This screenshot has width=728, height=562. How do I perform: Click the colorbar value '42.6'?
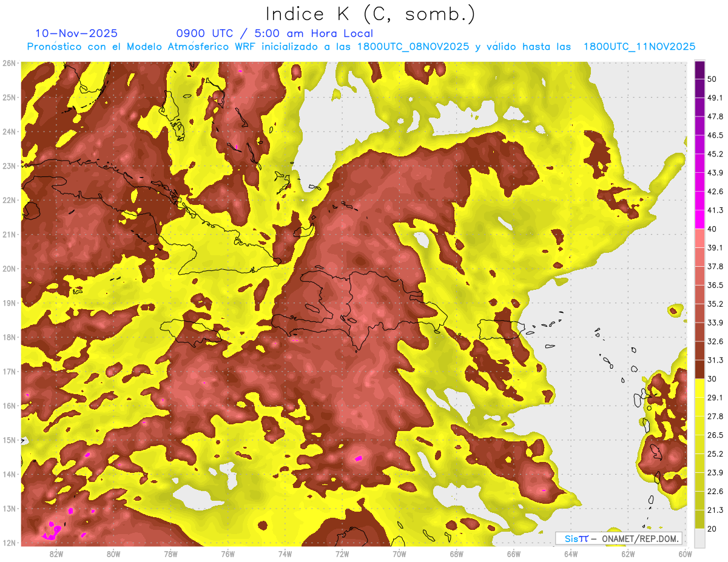715,191
